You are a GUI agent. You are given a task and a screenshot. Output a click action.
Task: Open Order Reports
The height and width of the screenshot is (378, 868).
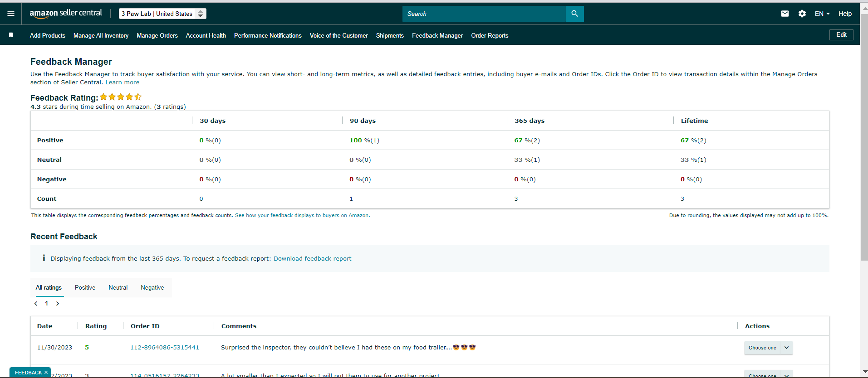click(x=490, y=35)
